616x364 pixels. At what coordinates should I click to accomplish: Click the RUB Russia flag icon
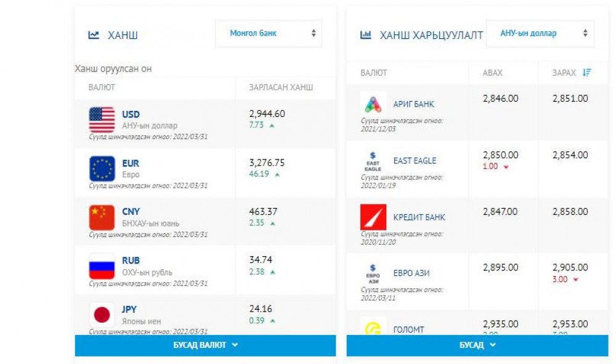click(x=102, y=266)
